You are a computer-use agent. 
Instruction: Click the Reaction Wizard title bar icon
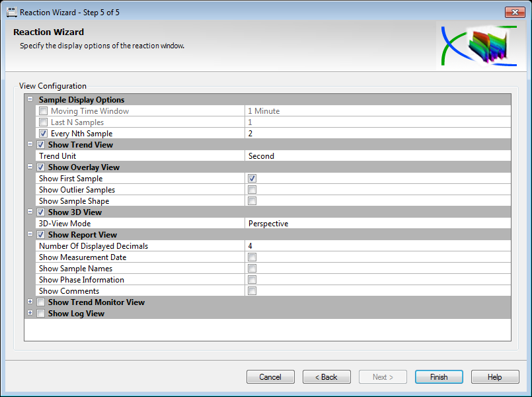pos(11,12)
